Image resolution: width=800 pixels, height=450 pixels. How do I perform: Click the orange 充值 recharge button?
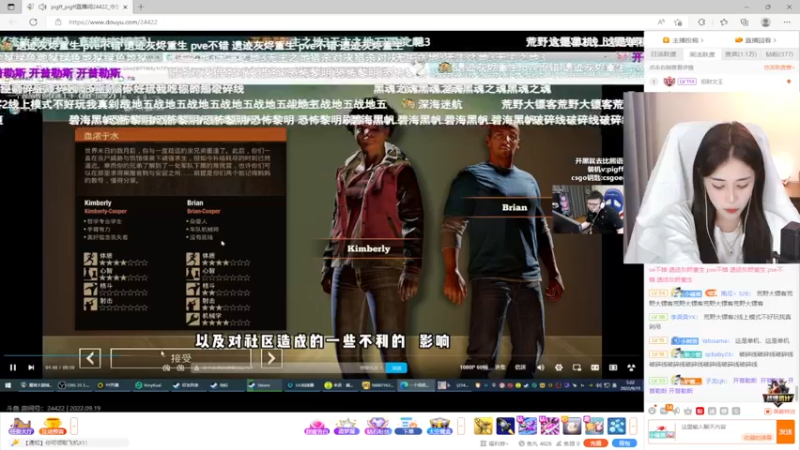[x=595, y=443]
